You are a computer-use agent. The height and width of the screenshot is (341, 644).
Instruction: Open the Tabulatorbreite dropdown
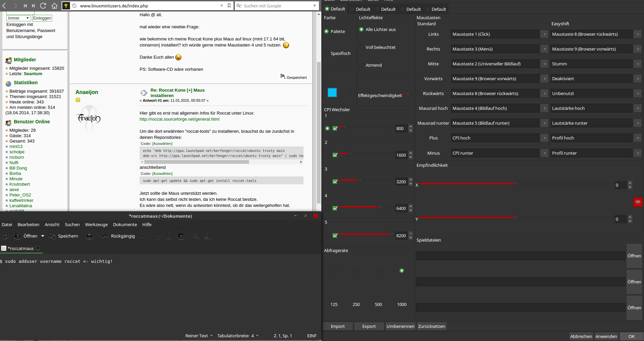pos(238,336)
